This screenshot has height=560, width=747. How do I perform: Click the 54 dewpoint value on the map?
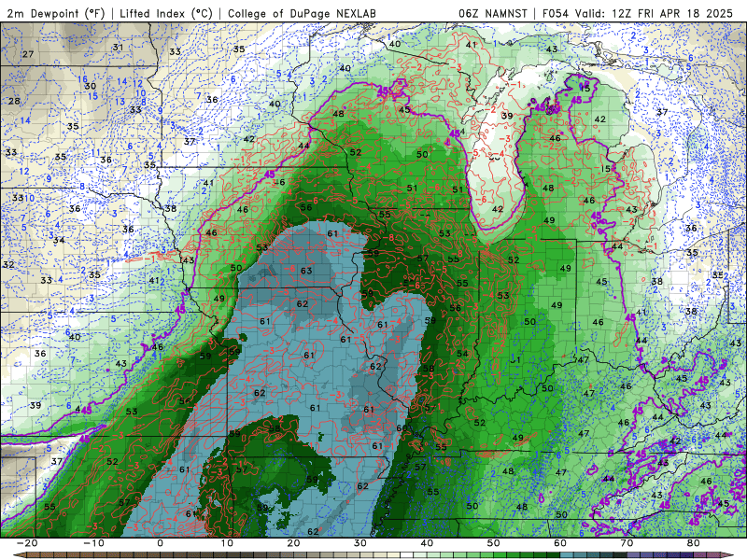pos(462,354)
